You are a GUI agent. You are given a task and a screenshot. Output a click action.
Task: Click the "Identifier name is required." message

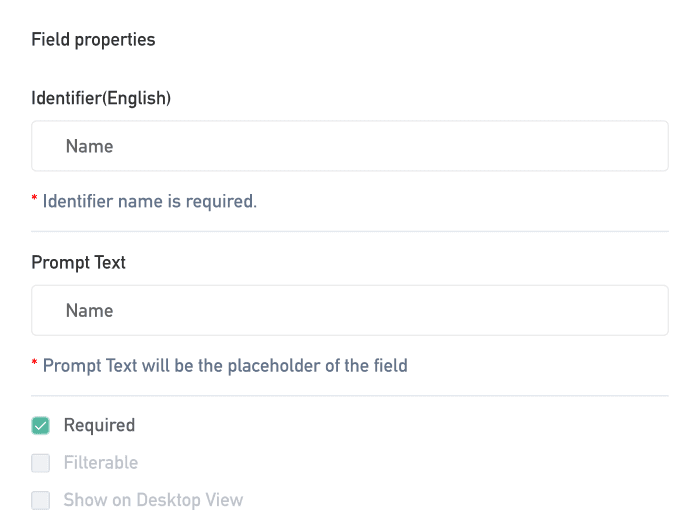tap(150, 201)
